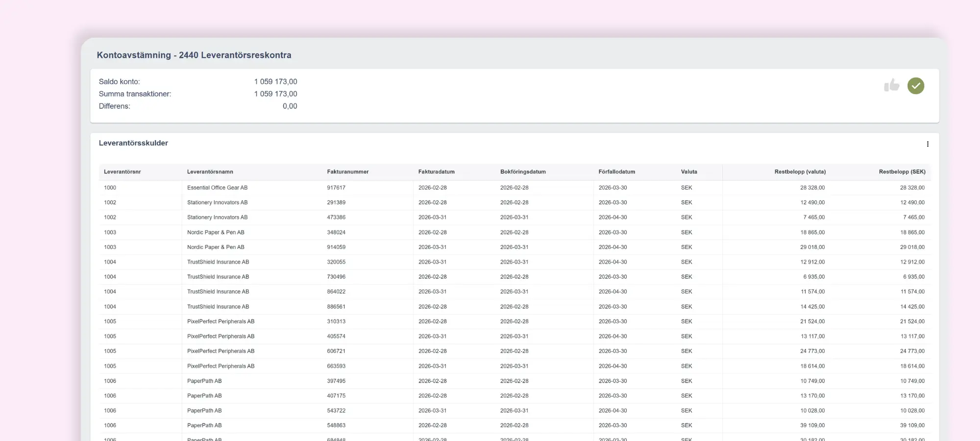Sort by Leverantörsnamn column header
This screenshot has height=441, width=980.
point(210,172)
